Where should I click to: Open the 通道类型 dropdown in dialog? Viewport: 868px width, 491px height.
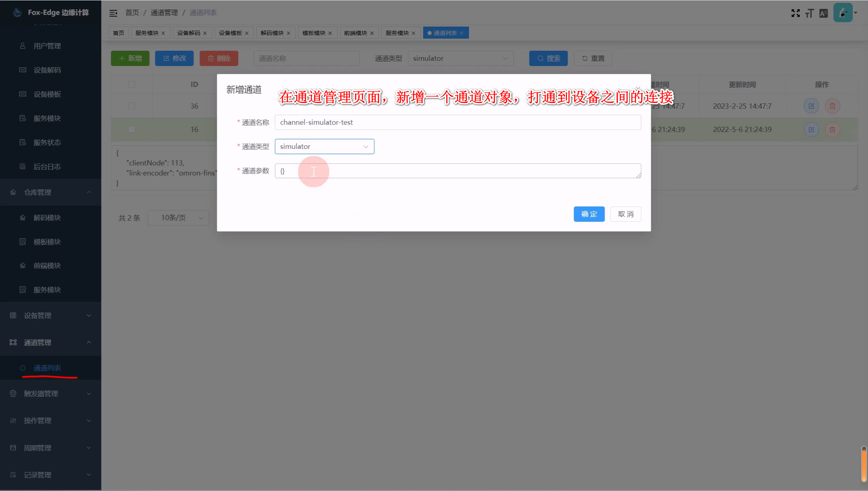pos(325,146)
